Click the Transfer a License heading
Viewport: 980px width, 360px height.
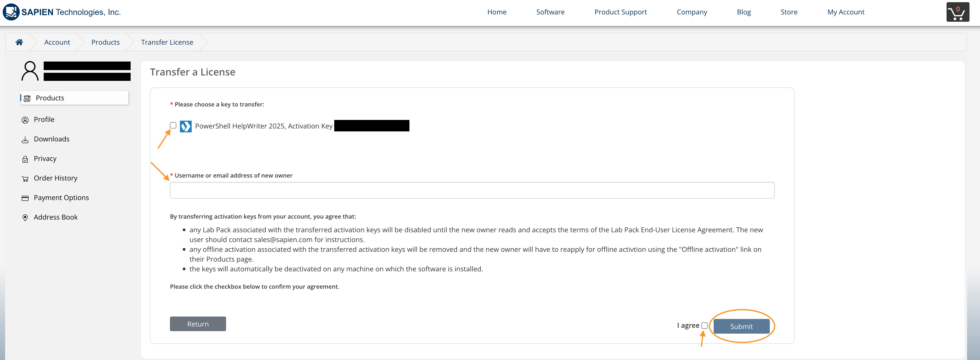[192, 72]
